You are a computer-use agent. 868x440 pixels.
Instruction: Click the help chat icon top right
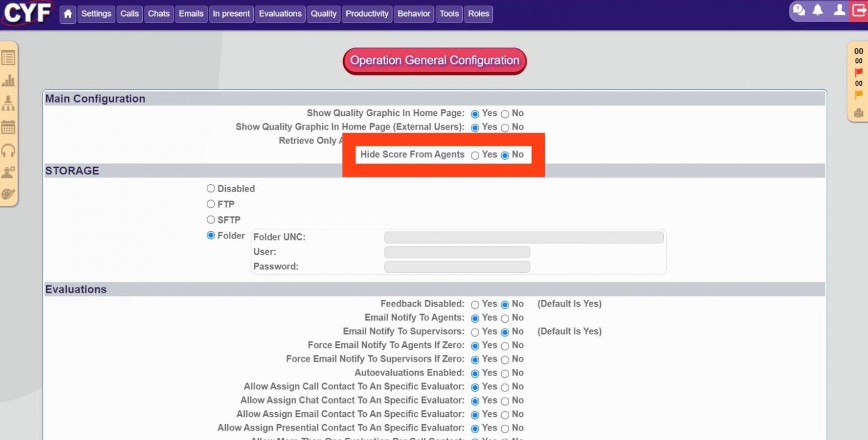(x=799, y=10)
